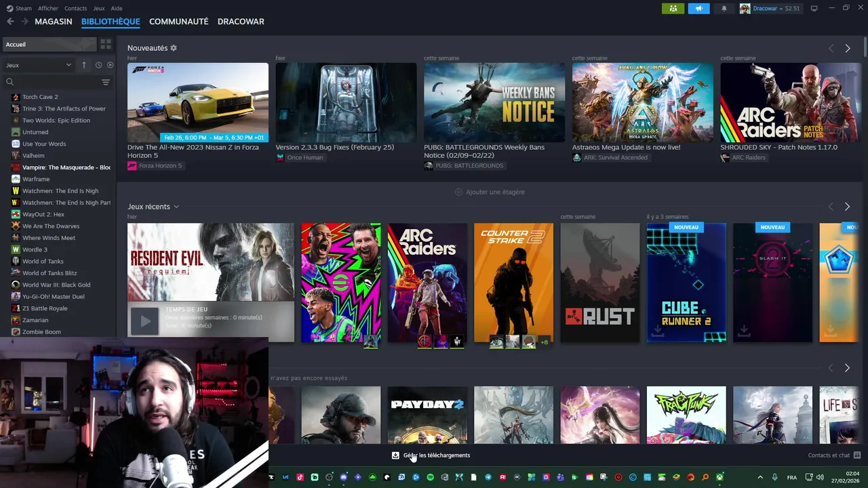Viewport: 868px width, 488px height.
Task: Select the ARC Raiders cover in Jeux récents
Action: 427,283
